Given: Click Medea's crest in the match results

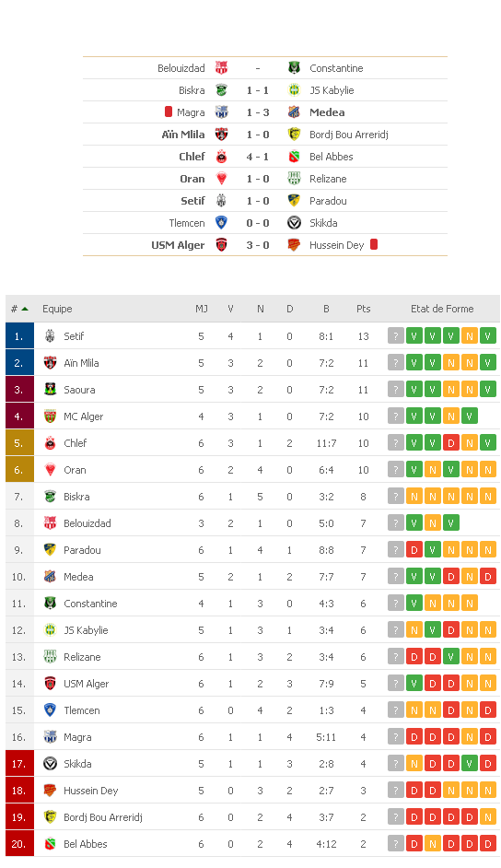Looking at the screenshot, I should tap(294, 112).
